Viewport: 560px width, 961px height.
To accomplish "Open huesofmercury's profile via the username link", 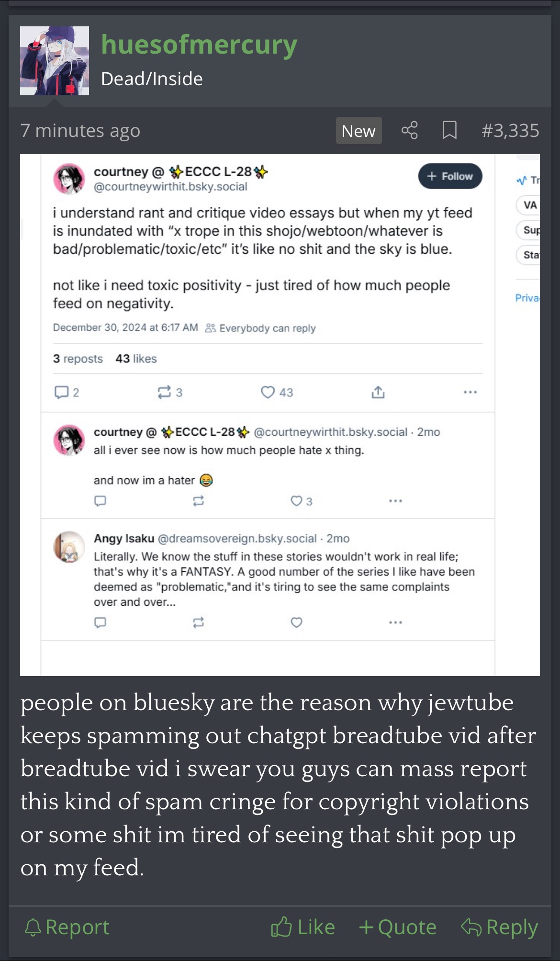I will 199,45.
